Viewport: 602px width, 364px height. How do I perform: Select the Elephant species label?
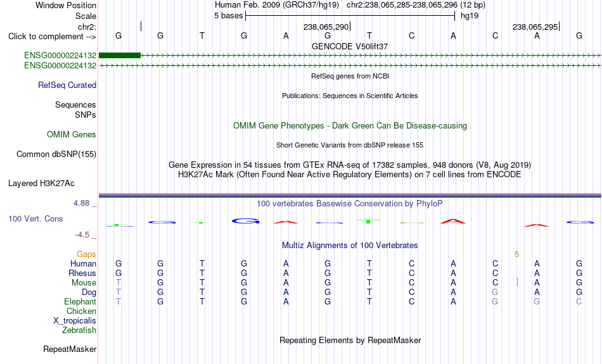[x=80, y=301]
